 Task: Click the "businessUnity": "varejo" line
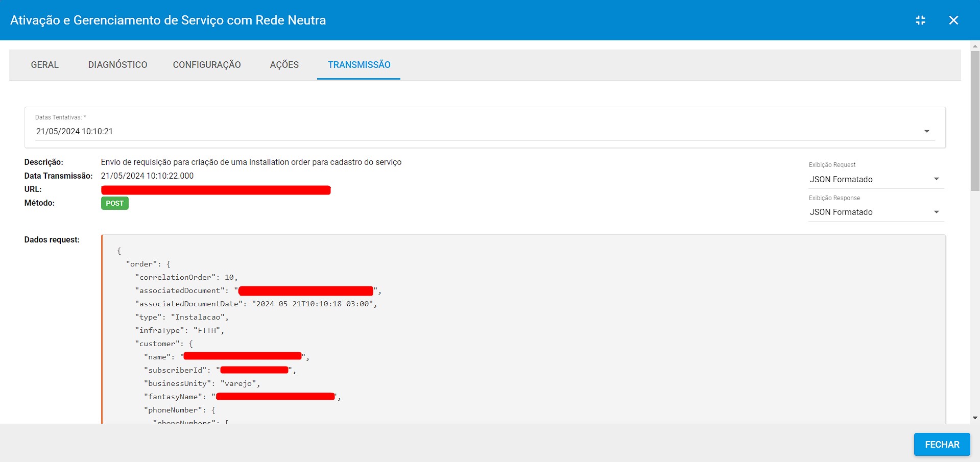click(x=202, y=383)
